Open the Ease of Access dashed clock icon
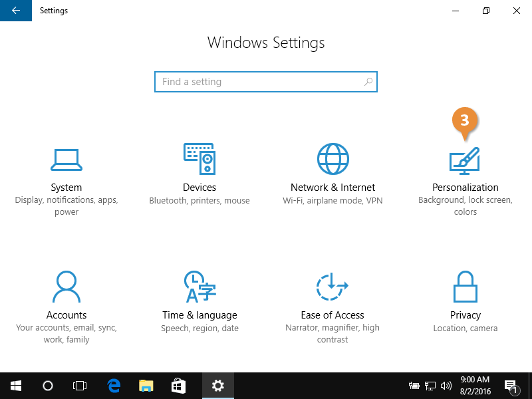The image size is (532, 399). (332, 287)
